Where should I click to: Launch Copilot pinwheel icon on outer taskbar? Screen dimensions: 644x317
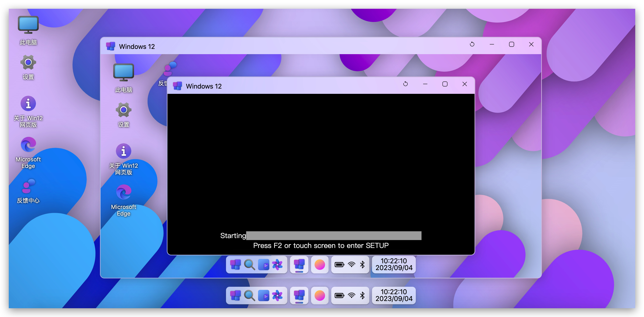pyautogui.click(x=277, y=296)
